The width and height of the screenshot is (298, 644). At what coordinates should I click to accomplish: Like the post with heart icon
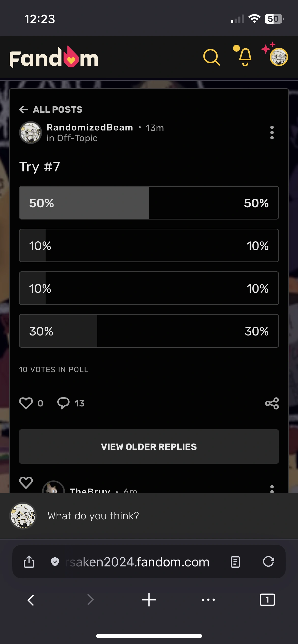coord(26,403)
